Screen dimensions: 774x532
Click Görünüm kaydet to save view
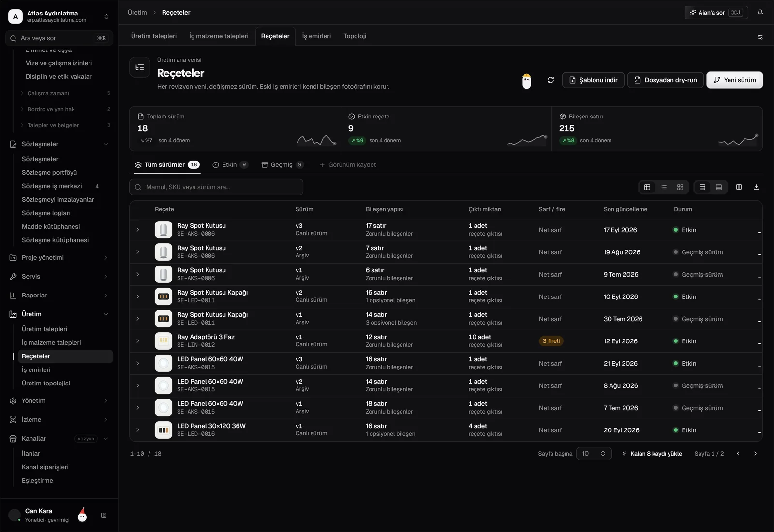coord(347,165)
